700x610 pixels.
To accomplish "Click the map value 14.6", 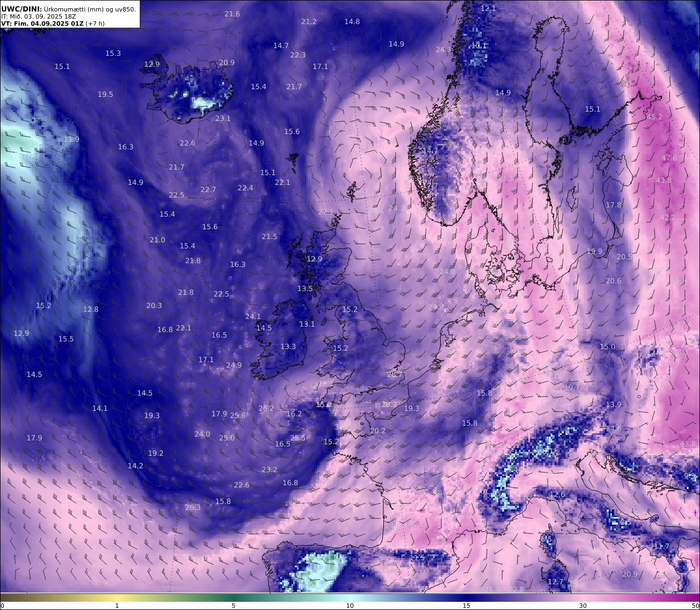I will tap(614, 428).
